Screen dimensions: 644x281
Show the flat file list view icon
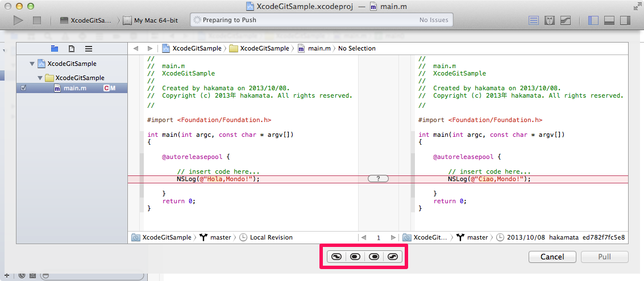[89, 48]
